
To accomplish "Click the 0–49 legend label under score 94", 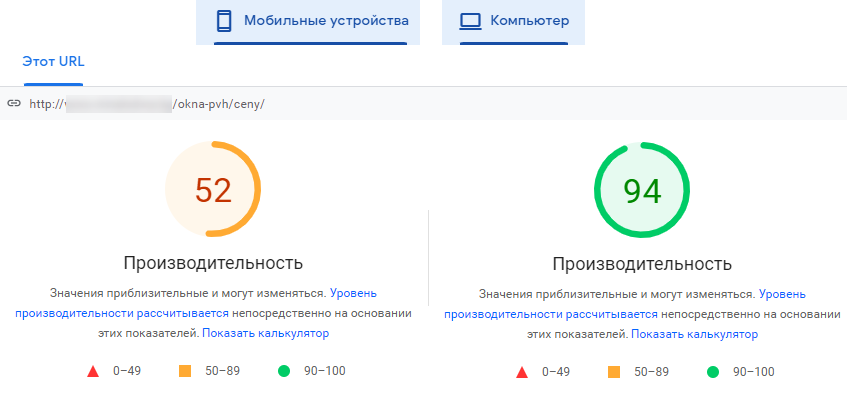I will coord(556,372).
